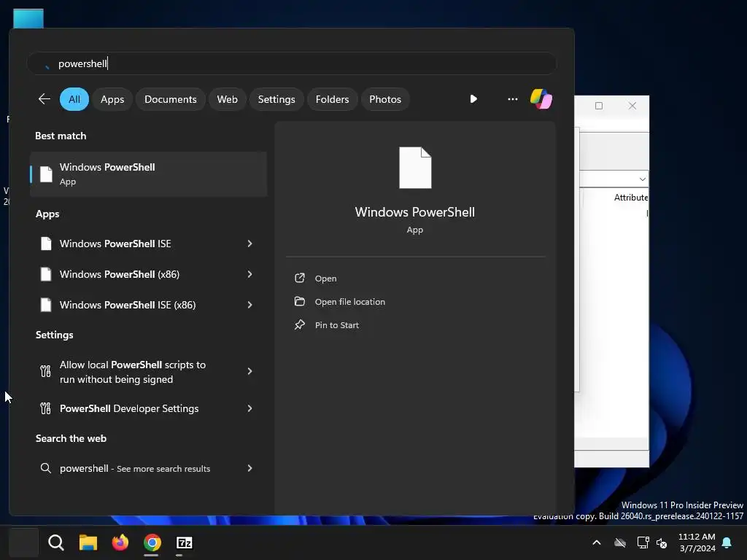
Task: Click the Start button on taskbar
Action: [24, 542]
